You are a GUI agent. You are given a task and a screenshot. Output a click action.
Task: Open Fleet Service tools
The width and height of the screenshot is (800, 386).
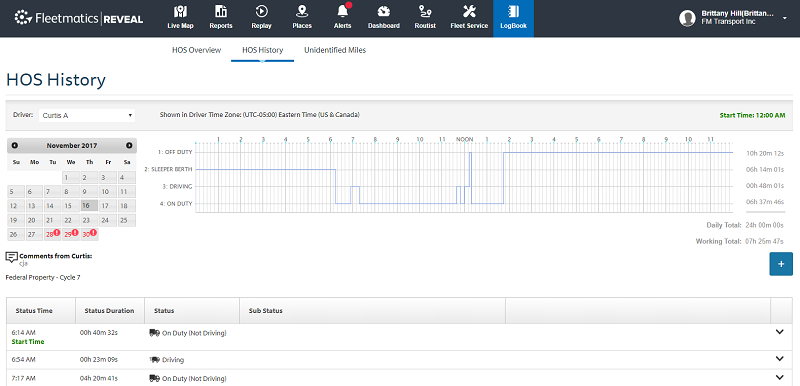(x=469, y=18)
